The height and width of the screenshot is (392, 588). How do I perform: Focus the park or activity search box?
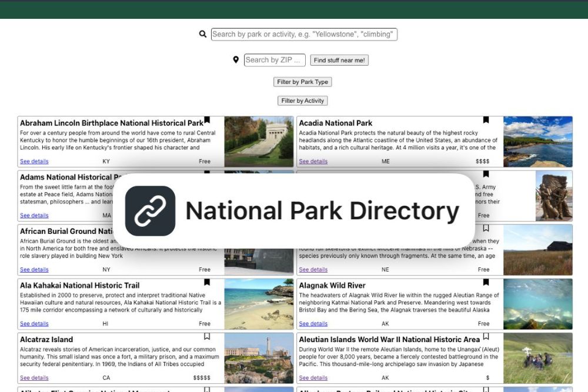304,34
